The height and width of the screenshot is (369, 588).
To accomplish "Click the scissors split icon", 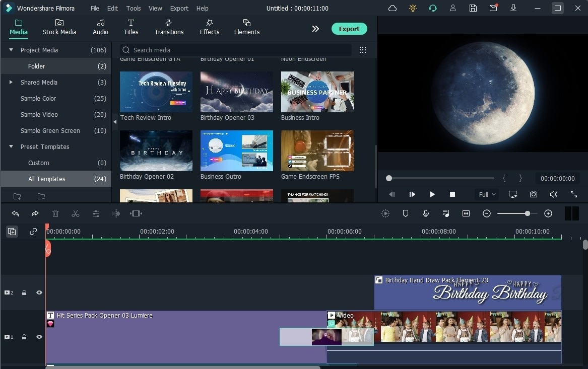I will click(x=76, y=213).
